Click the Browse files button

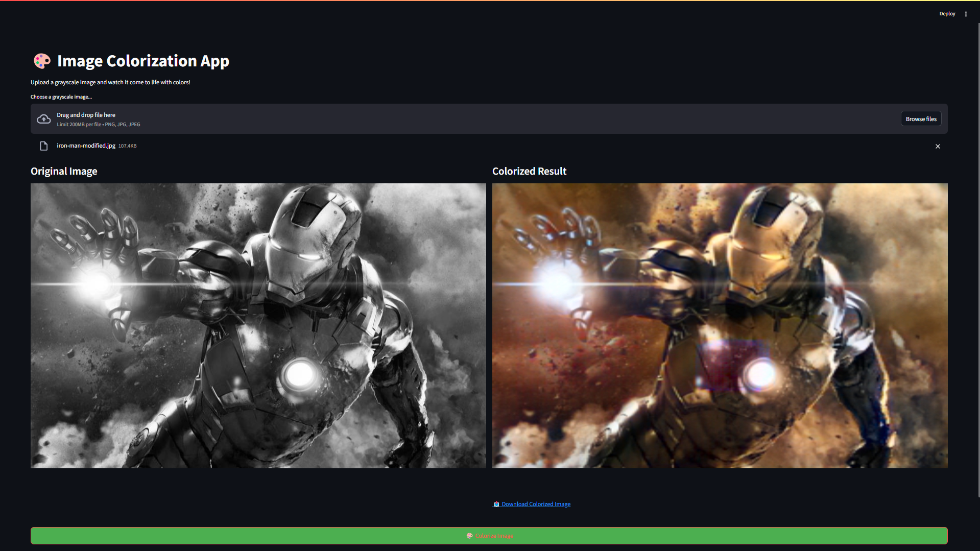pos(921,119)
